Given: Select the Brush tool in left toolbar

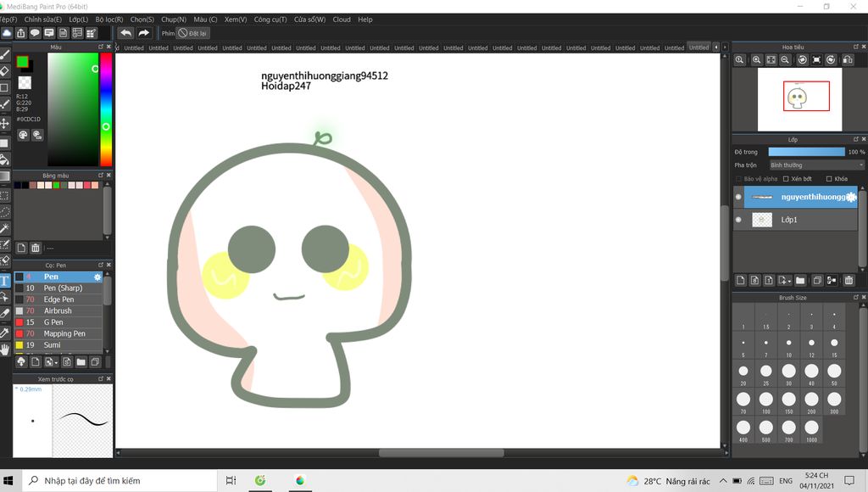Looking at the screenshot, I should [4, 54].
